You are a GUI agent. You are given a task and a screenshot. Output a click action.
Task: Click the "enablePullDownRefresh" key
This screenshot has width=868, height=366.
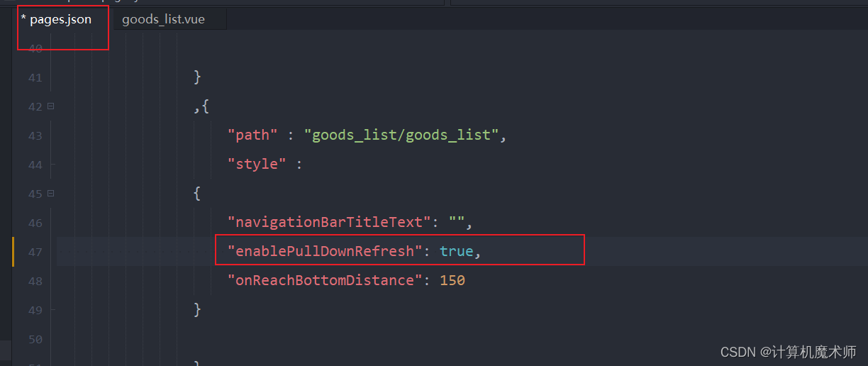point(325,251)
